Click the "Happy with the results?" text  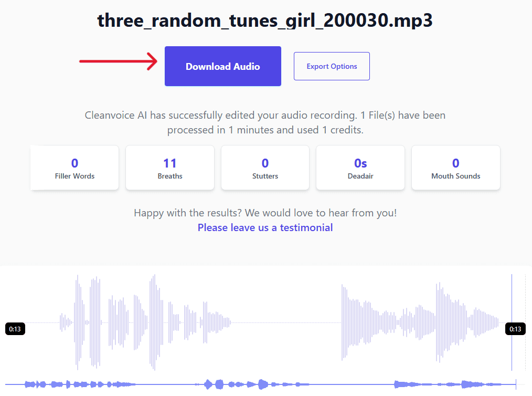(265, 213)
